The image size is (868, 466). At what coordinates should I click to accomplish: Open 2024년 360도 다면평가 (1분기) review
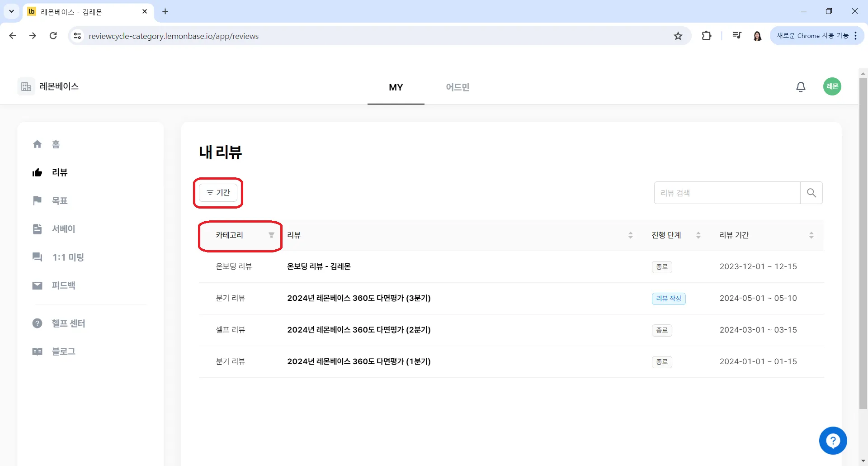coord(359,361)
